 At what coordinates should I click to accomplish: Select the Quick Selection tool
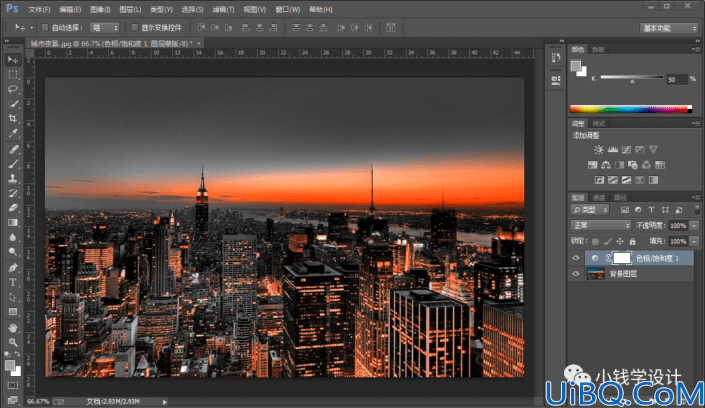coord(13,104)
